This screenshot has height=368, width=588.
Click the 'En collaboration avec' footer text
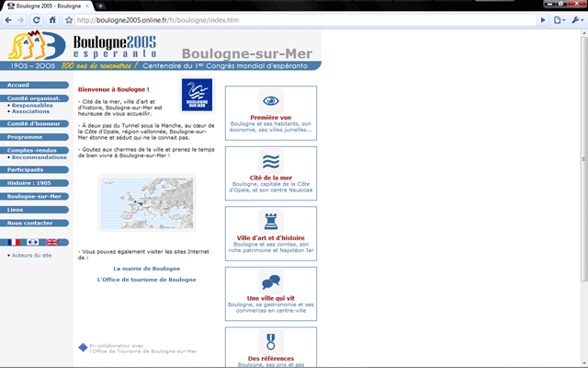coord(117,346)
